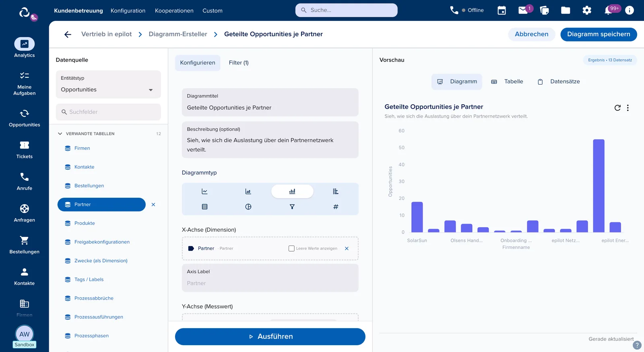
Task: Open the chart's three-dot options menu
Action: tap(628, 108)
